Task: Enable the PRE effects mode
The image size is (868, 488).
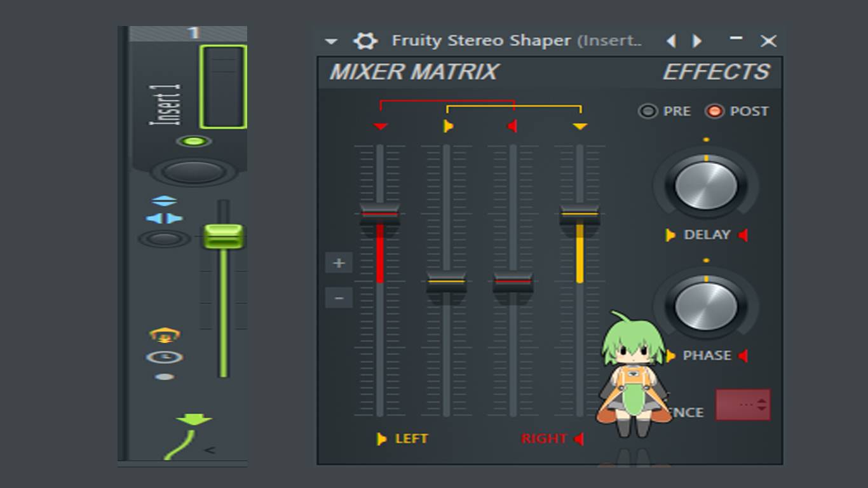Action: click(x=648, y=111)
